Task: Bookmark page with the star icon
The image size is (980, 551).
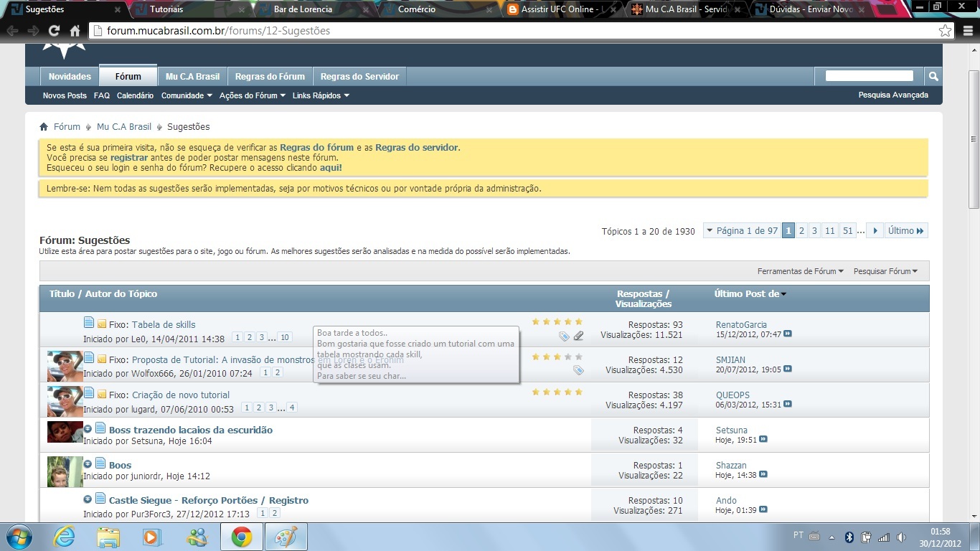Action: [x=945, y=31]
